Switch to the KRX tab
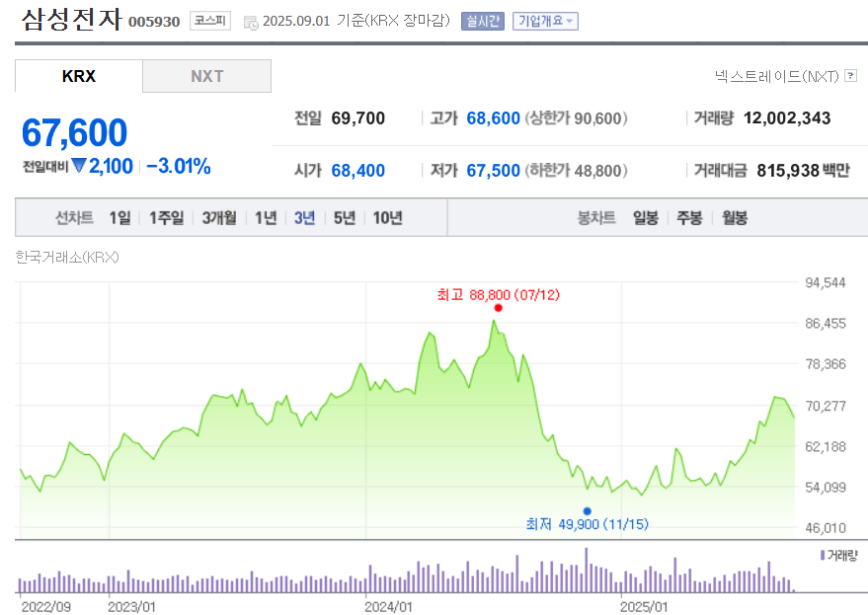Image resolution: width=868 pixels, height=615 pixels. (x=79, y=76)
